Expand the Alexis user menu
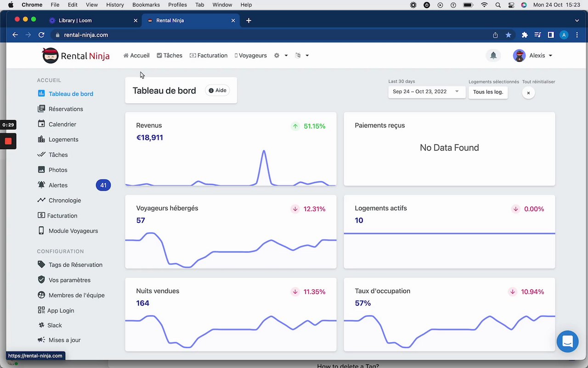This screenshot has height=368, width=588. pyautogui.click(x=533, y=55)
